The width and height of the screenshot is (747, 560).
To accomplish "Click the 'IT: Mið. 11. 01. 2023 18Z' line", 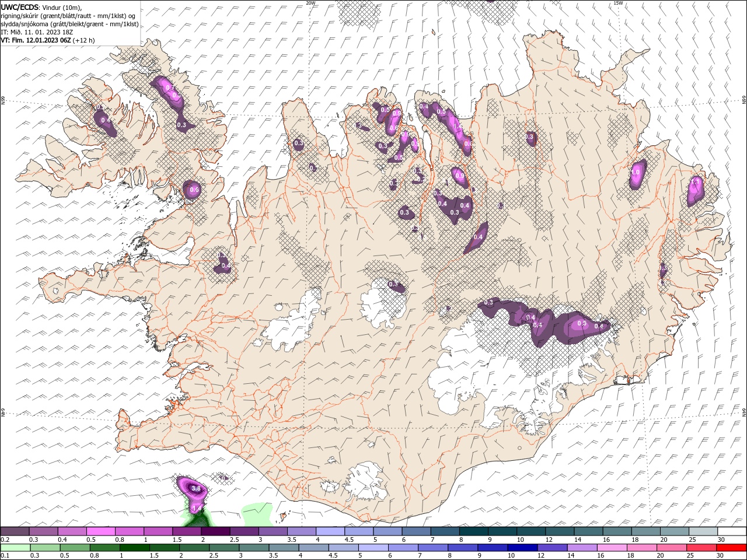I will pos(38,32).
